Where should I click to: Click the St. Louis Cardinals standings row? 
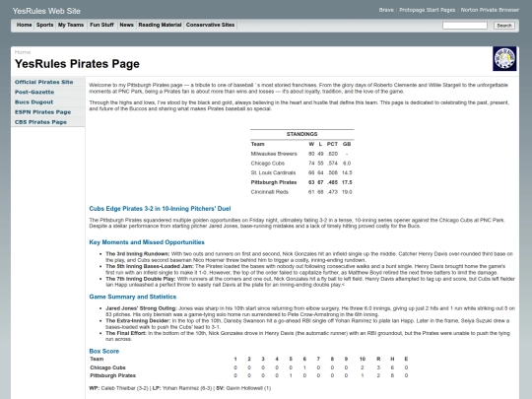point(302,172)
